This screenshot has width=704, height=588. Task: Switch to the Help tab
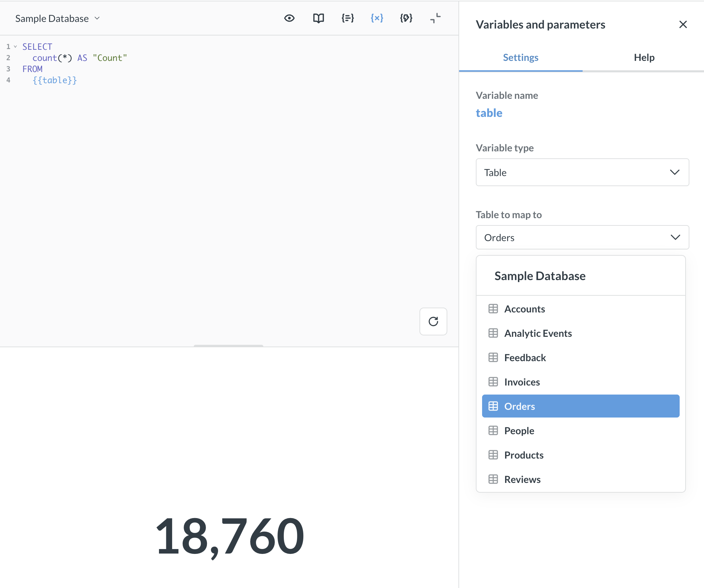(x=644, y=57)
